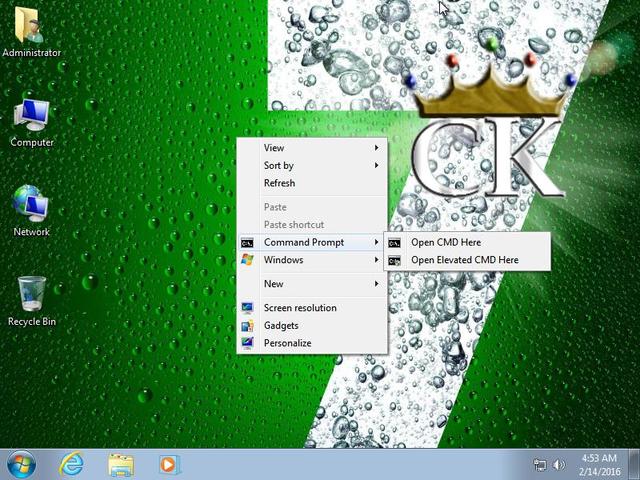Open the Windows Start orb

pyautogui.click(x=20, y=464)
